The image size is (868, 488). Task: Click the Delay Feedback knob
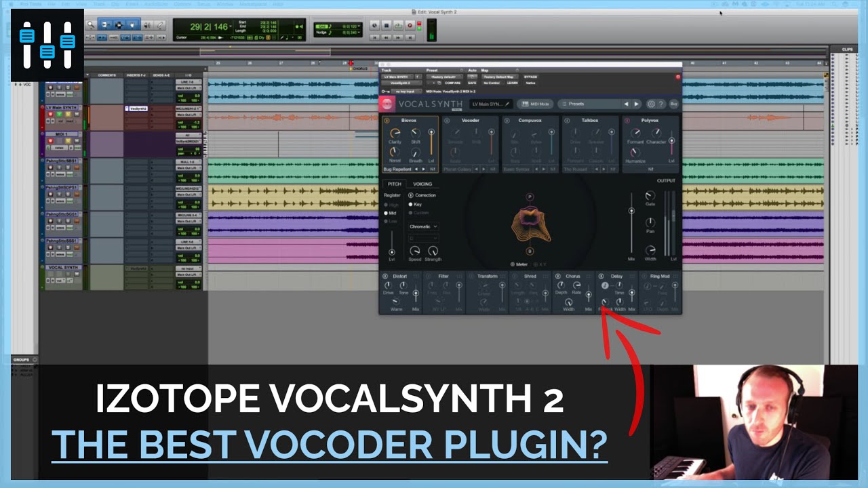(x=605, y=302)
